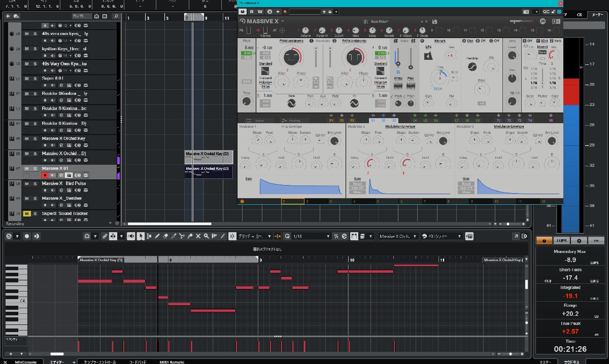Open the snap type grid dropdown
This screenshot has height=364, width=609.
point(254,236)
